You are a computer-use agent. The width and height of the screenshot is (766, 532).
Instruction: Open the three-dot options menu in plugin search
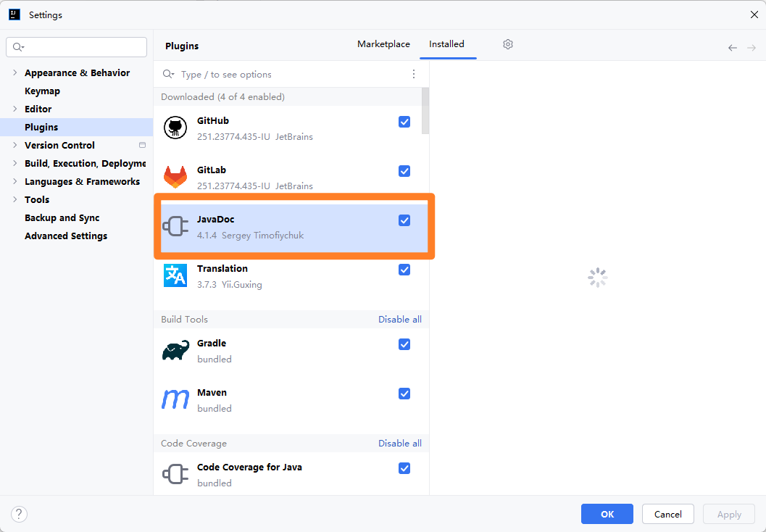[414, 74]
